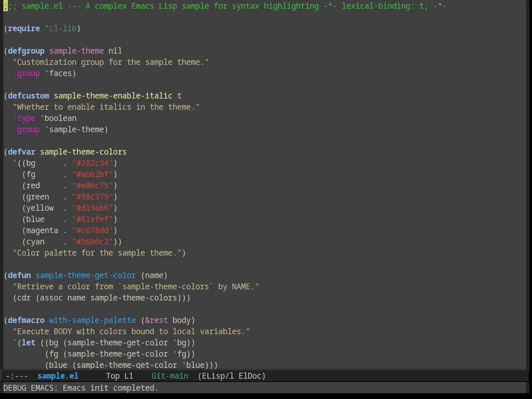Image resolution: width=532 pixels, height=399 pixels.
Task: Click the "#c678dd" color string
Action: pos(92,230)
